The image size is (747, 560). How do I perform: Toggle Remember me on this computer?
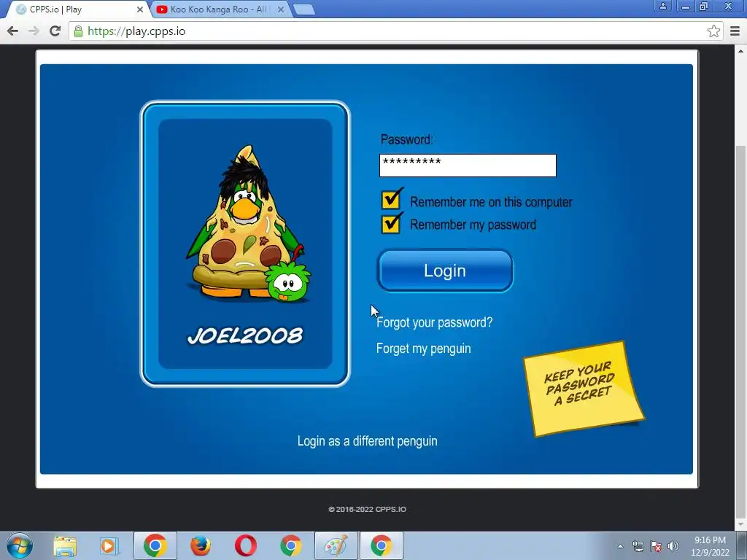pyautogui.click(x=391, y=200)
